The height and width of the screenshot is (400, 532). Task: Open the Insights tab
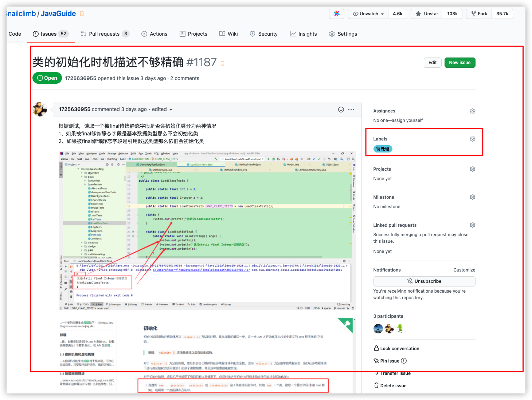point(303,34)
